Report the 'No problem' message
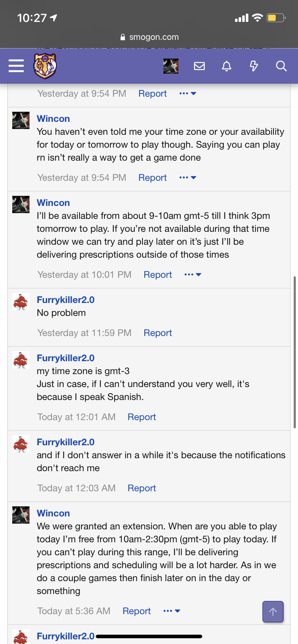298x644 pixels. point(158,333)
